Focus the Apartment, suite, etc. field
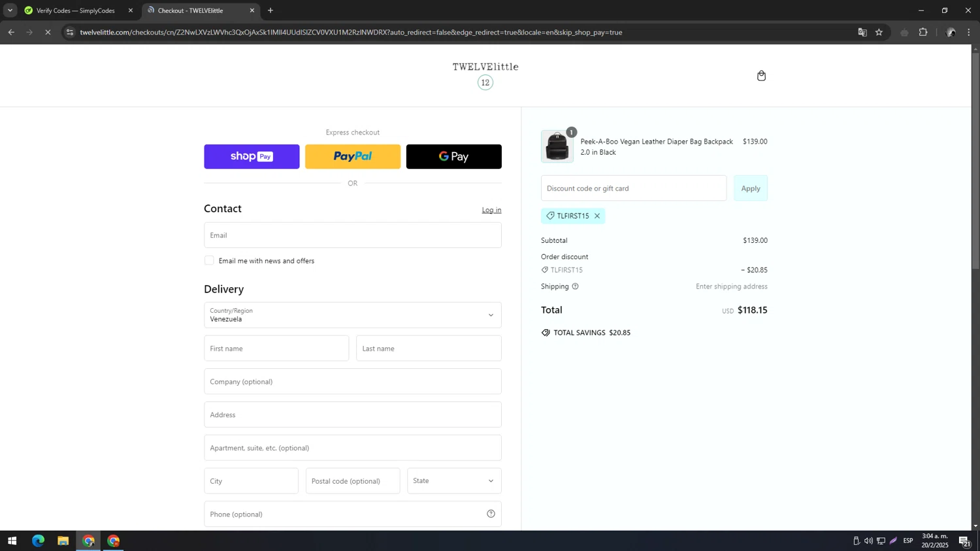 (353, 448)
